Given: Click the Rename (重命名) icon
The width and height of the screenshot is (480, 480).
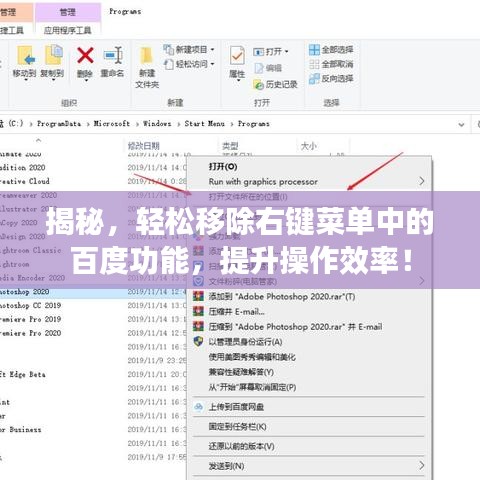Looking at the screenshot, I should [113, 55].
